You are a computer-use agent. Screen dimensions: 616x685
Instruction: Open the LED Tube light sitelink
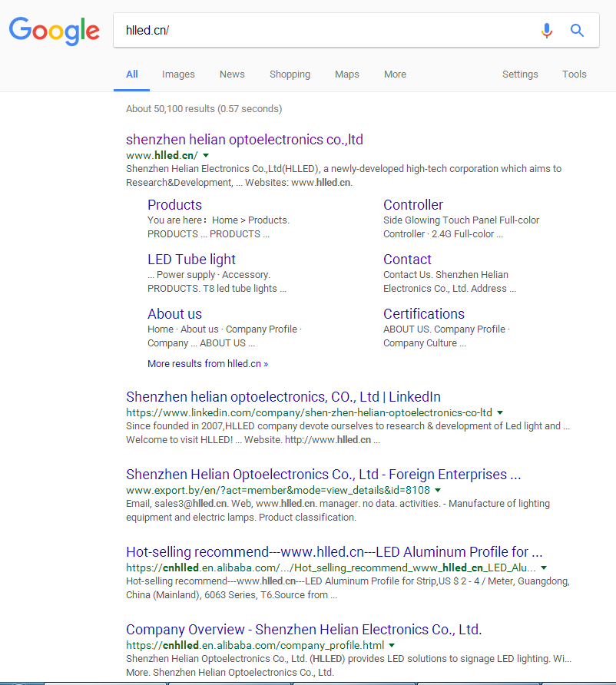(x=191, y=260)
